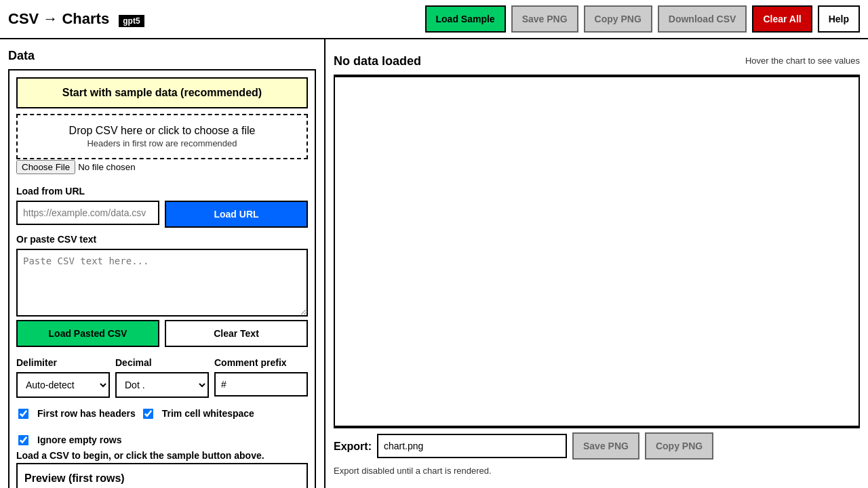Toggle the First row has headers checkbox
The width and height of the screenshot is (868, 488).
(24, 413)
